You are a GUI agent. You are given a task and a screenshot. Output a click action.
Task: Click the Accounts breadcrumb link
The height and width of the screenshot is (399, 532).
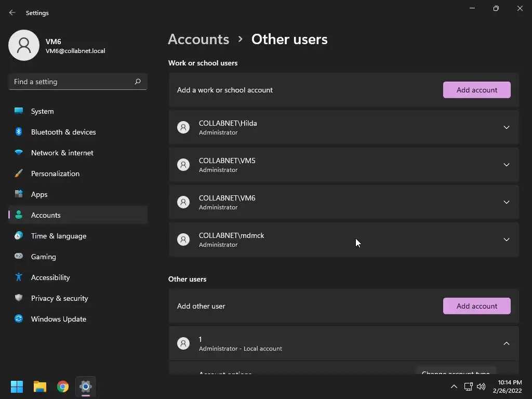(198, 39)
